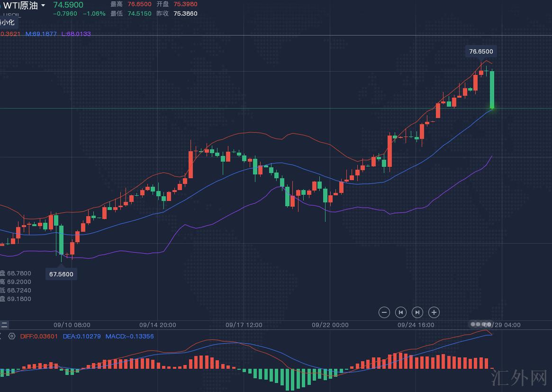Click the Bollinger lower band L:68.0133 label
552x392 pixels.
tap(76, 34)
